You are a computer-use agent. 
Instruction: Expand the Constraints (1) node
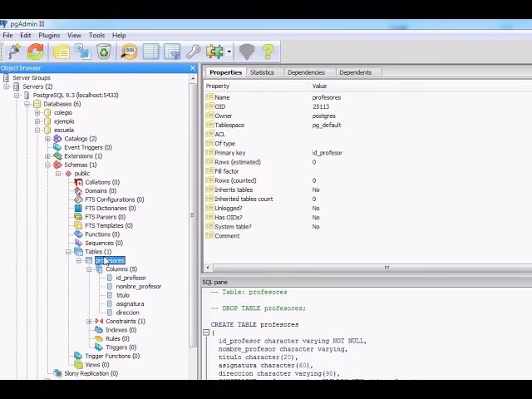coord(89,322)
